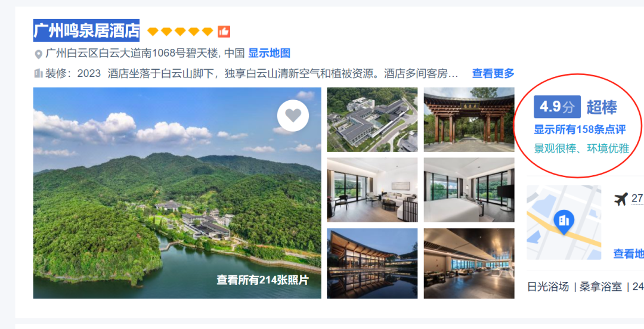Open the bedroom with white bed thumbnail
Screen dimensions: 644x329
point(469,190)
